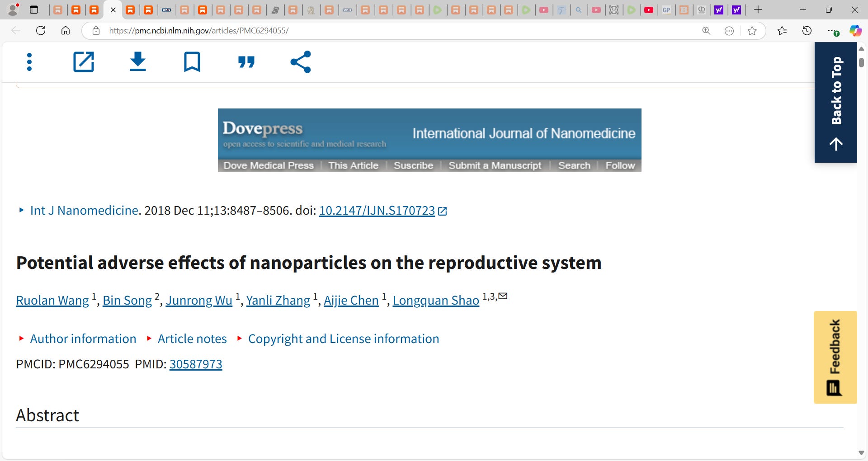
Task: Click the site info lock icon
Action: [96, 31]
